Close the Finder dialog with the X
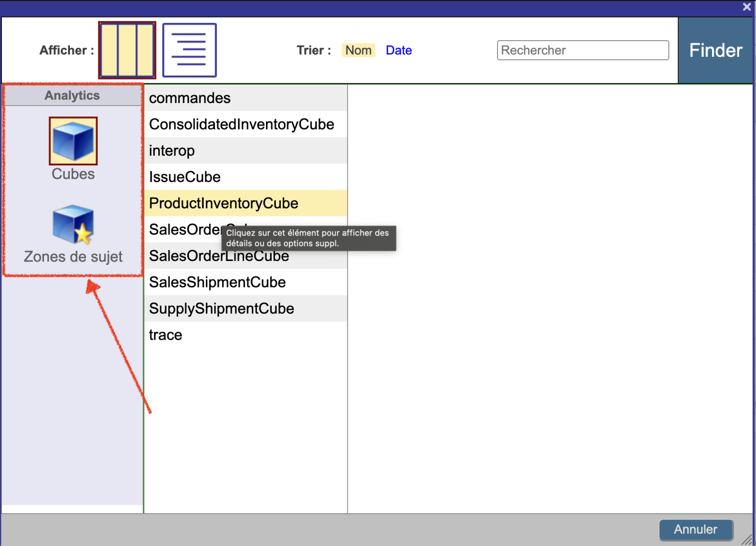The image size is (756, 546). click(747, 7)
